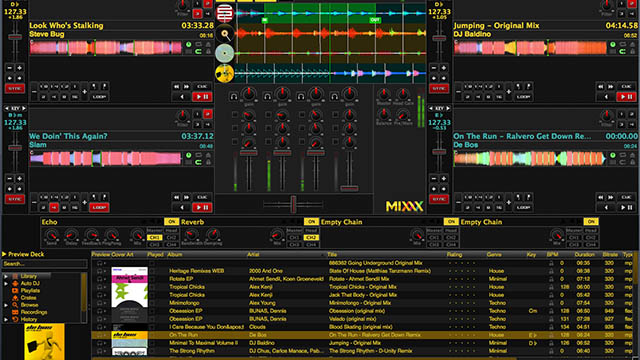Image resolution: width=640 pixels, height=360 pixels.
Task: Turn the Echo effect ON button
Action: coord(171,222)
